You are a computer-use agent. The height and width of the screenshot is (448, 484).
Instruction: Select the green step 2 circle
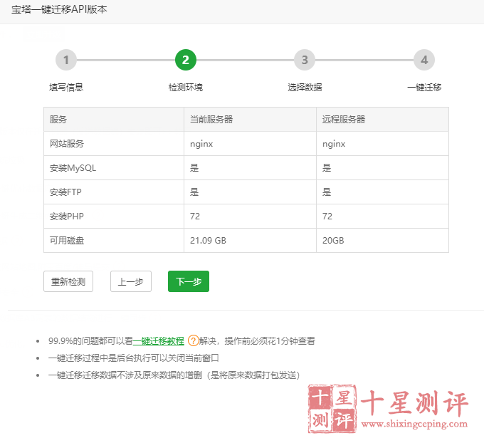[x=185, y=61]
